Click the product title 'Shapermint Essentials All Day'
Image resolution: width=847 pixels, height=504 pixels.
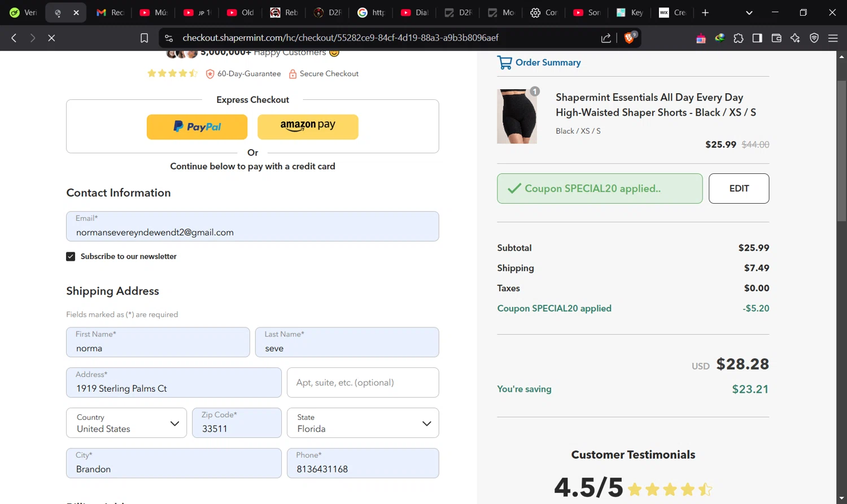click(656, 105)
